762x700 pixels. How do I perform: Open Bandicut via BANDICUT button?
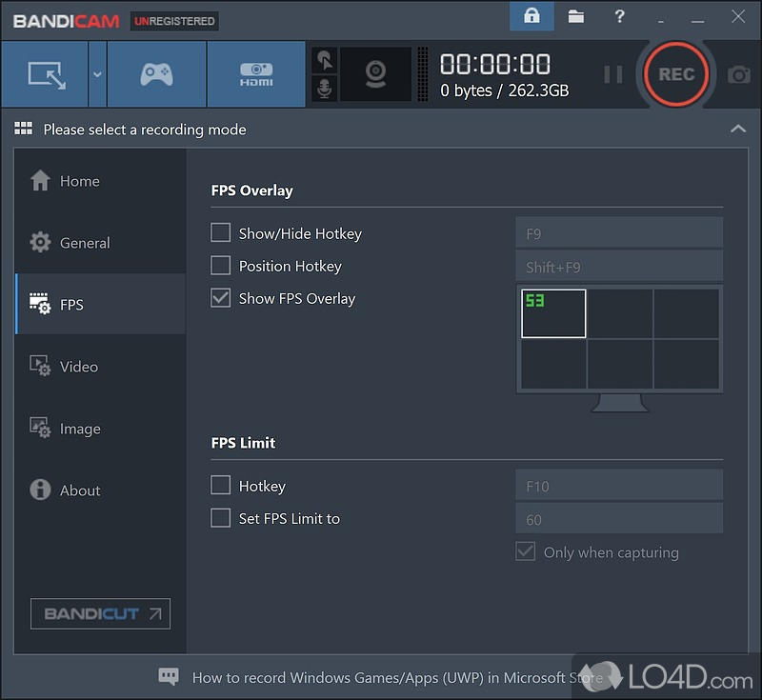click(x=100, y=613)
